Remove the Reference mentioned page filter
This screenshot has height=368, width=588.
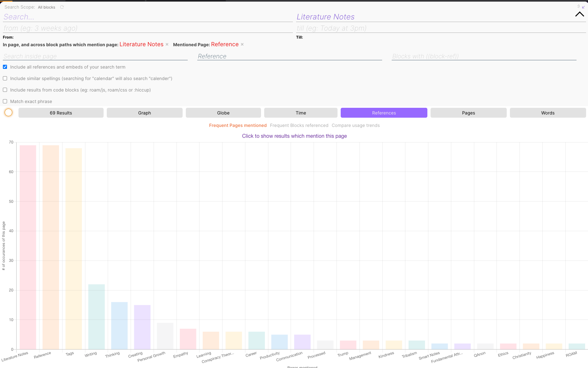(242, 44)
